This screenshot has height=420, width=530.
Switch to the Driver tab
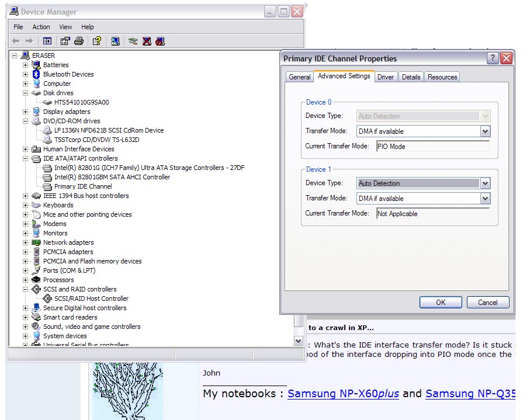(386, 77)
